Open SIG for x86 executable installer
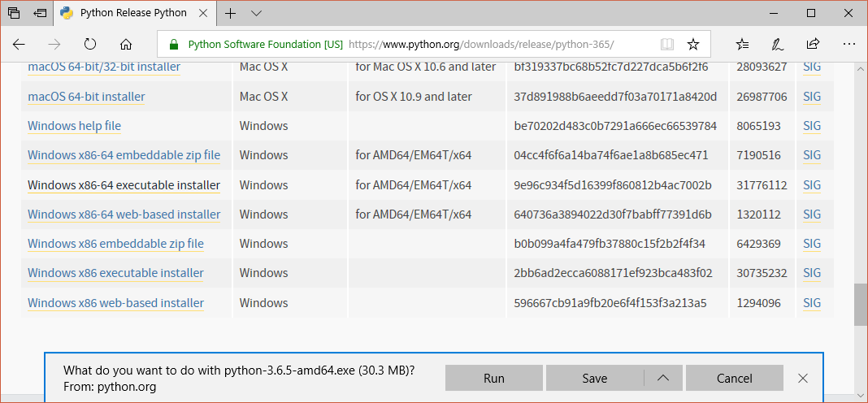Screen dimensions: 868x403 [x=812, y=273]
